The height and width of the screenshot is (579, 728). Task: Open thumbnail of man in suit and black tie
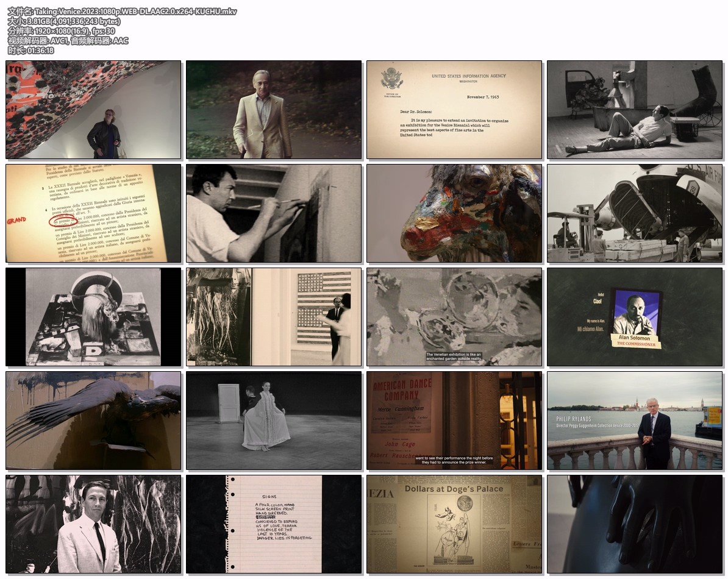pos(93,524)
